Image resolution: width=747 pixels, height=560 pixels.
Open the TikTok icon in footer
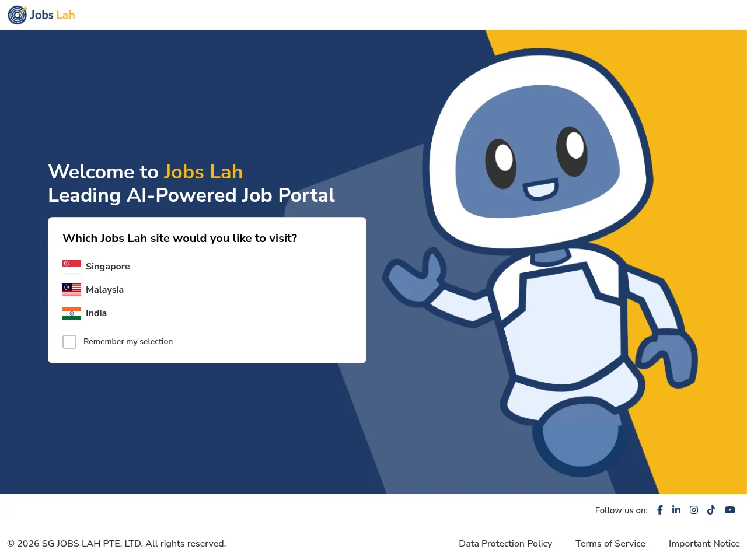[x=711, y=510]
